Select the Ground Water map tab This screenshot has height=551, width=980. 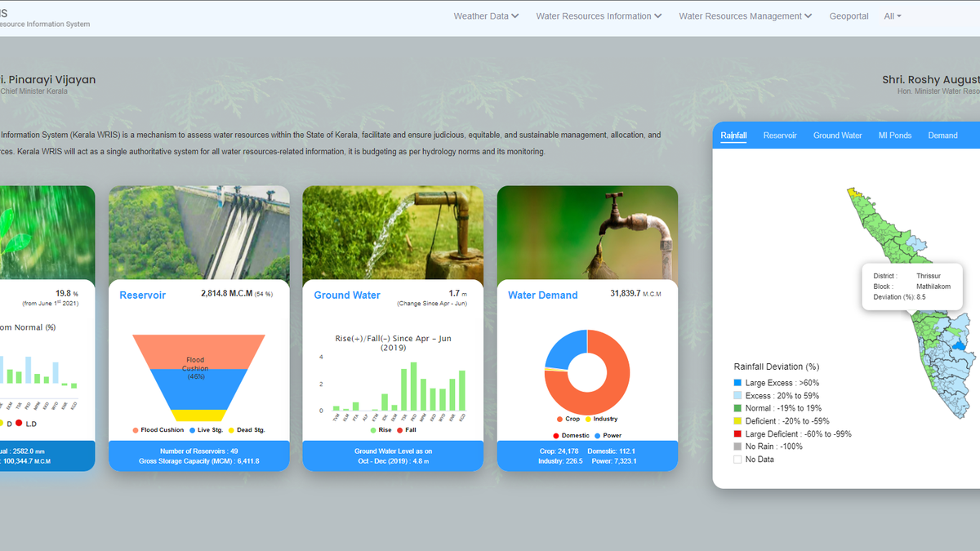pos(837,136)
